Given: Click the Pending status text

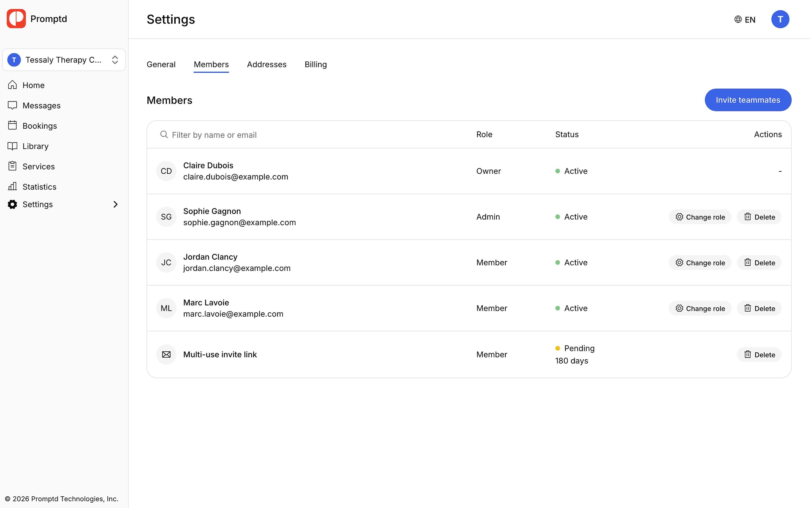Looking at the screenshot, I should (579, 348).
